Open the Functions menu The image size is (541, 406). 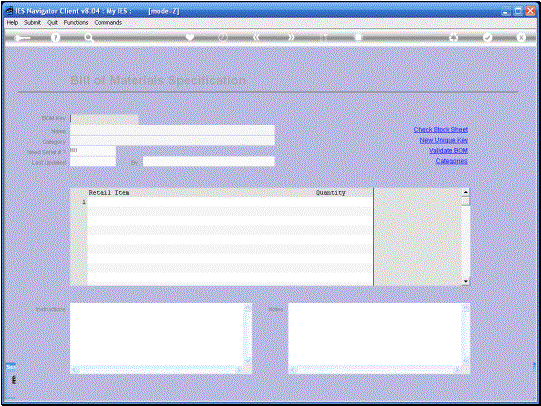coord(76,22)
